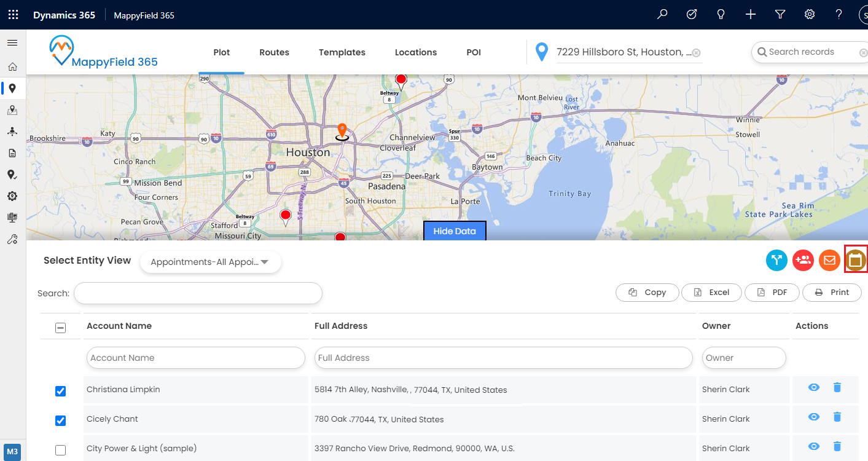Open the POI tab
This screenshot has height=461, width=868.
(x=474, y=52)
